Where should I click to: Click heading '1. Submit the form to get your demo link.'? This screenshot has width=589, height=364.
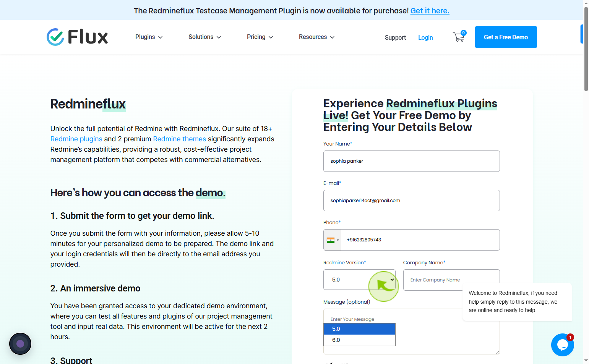point(132,216)
